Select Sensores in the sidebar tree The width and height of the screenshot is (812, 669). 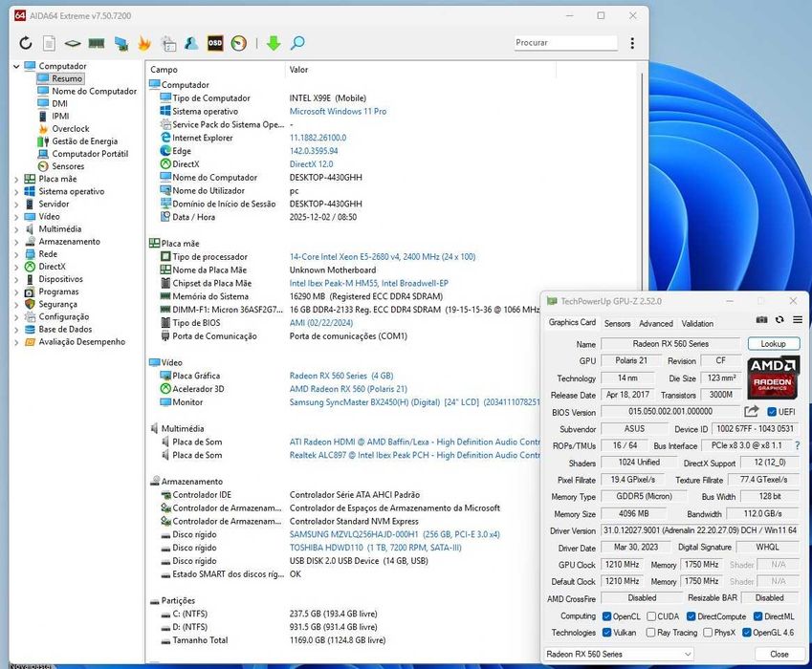(x=68, y=166)
